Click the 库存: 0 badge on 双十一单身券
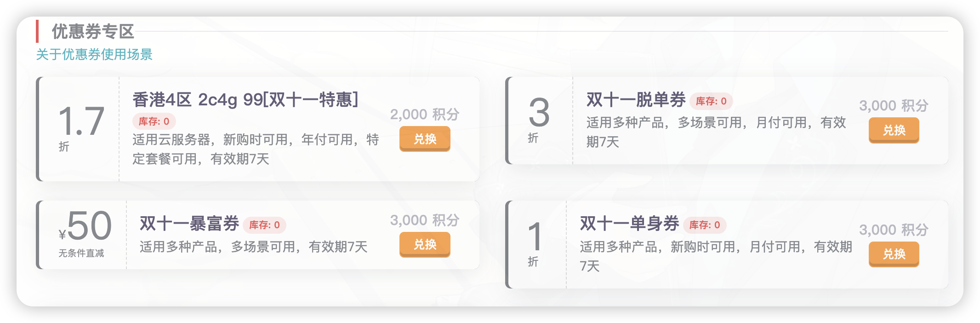Viewport: 980px width, 323px height. point(705,225)
